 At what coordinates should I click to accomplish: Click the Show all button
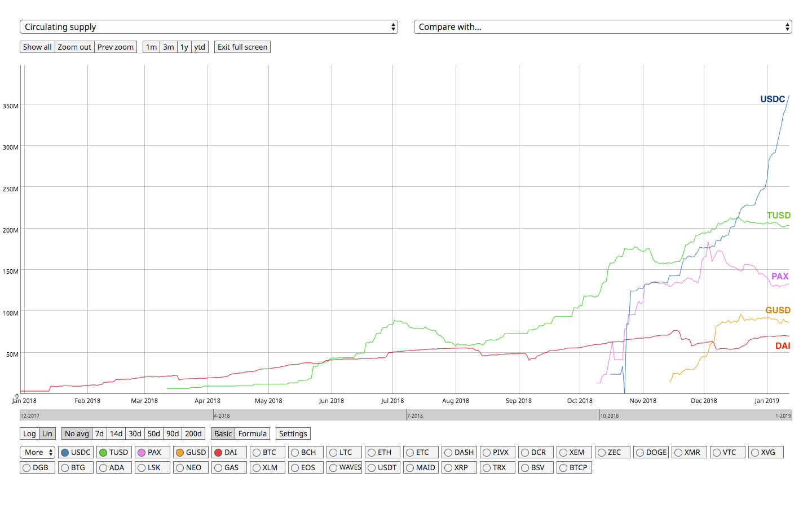click(37, 47)
